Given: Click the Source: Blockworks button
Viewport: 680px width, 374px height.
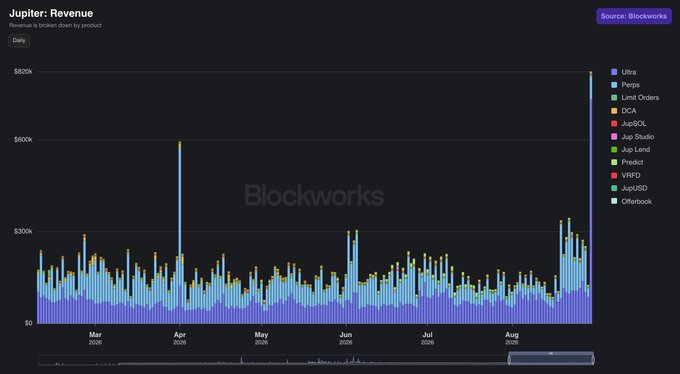Looking at the screenshot, I should [634, 16].
